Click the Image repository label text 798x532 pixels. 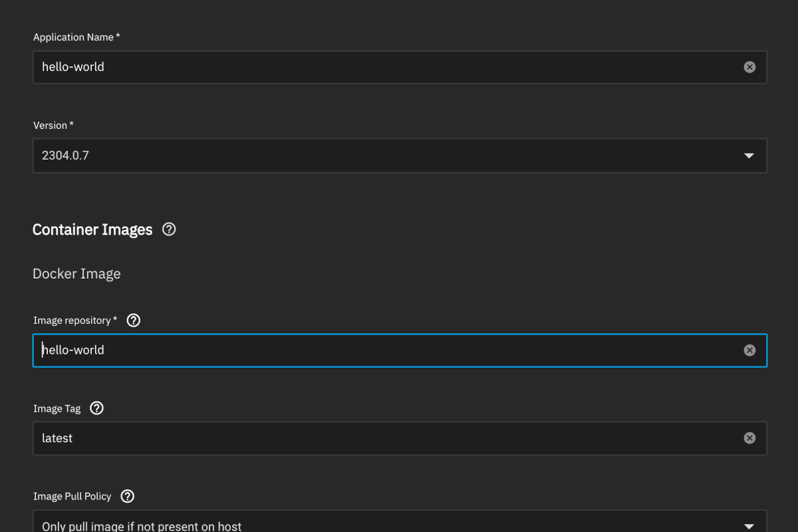pyautogui.click(x=75, y=321)
